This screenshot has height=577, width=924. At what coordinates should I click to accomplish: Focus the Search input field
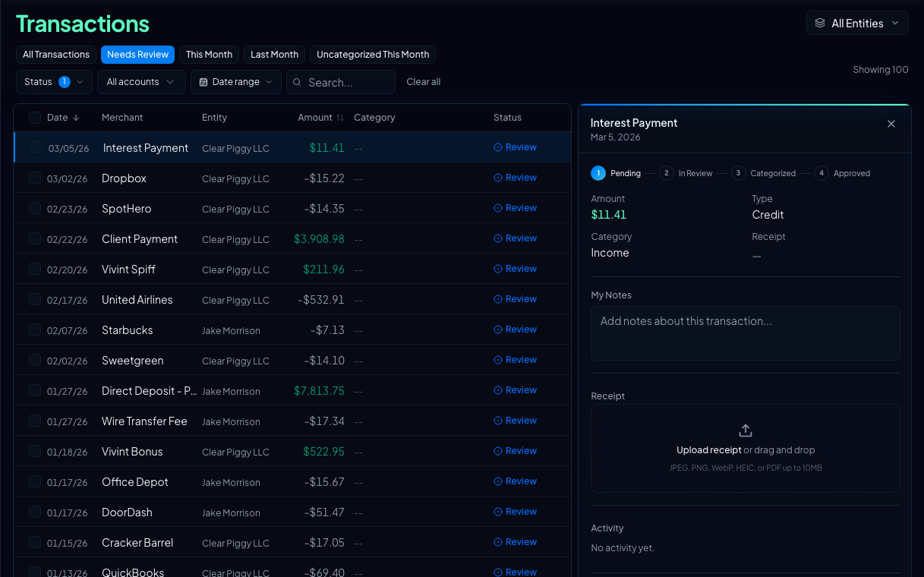coord(341,82)
